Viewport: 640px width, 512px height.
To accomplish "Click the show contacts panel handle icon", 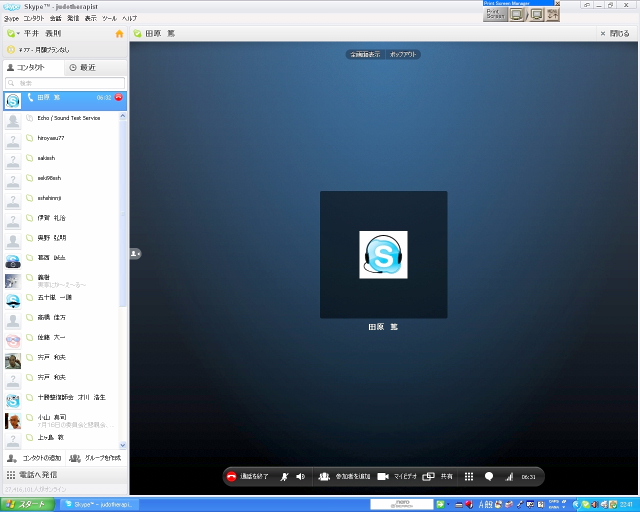I will click(x=135, y=254).
